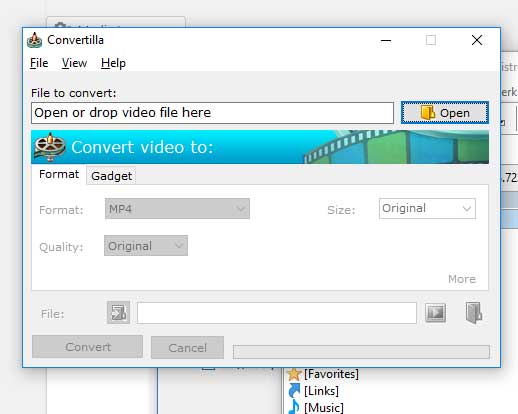This screenshot has height=414, width=518.
Task: Click the conversion progress bar
Action: (x=361, y=352)
